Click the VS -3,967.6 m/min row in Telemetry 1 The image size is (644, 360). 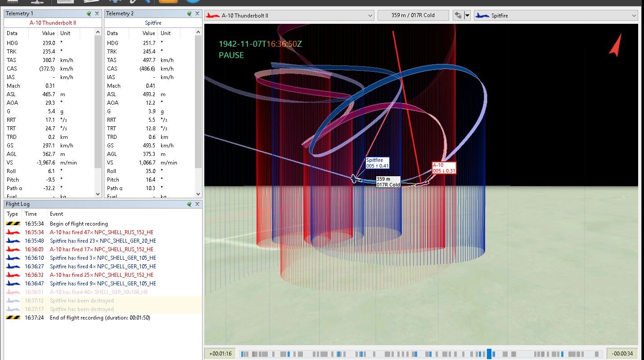(x=50, y=163)
